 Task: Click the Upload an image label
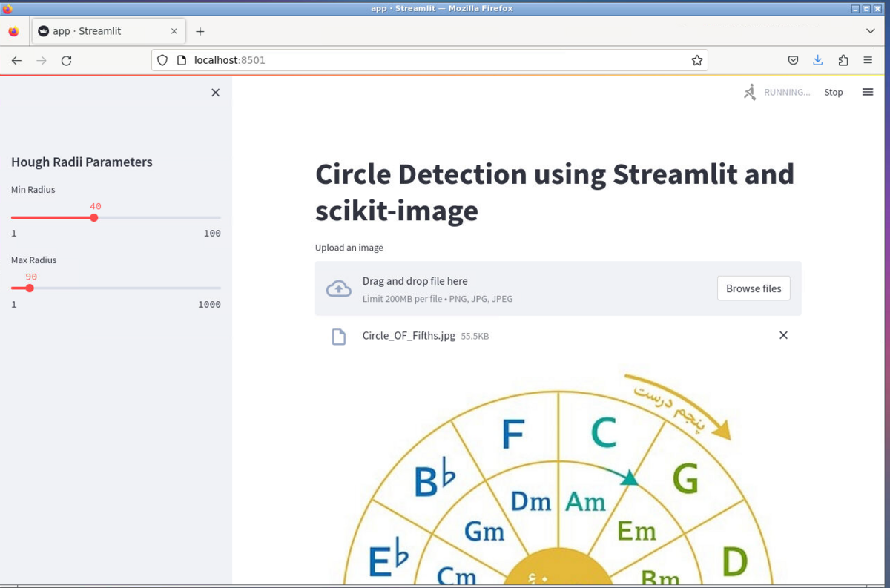pyautogui.click(x=349, y=248)
